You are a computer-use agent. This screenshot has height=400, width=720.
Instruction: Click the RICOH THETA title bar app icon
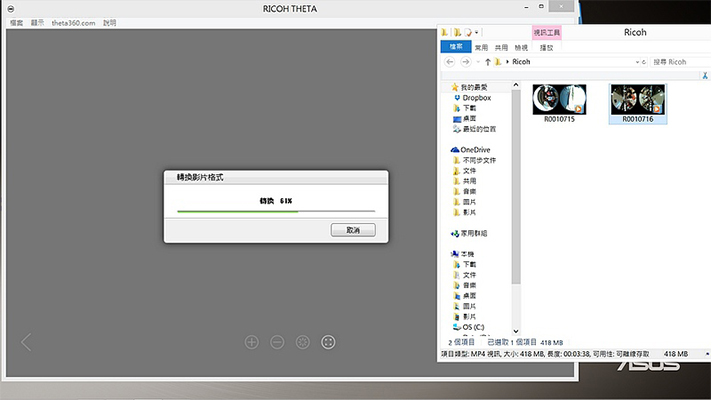pos(11,9)
